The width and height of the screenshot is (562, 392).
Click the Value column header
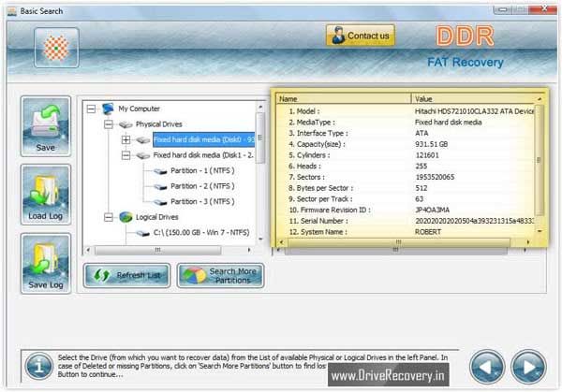(475, 99)
